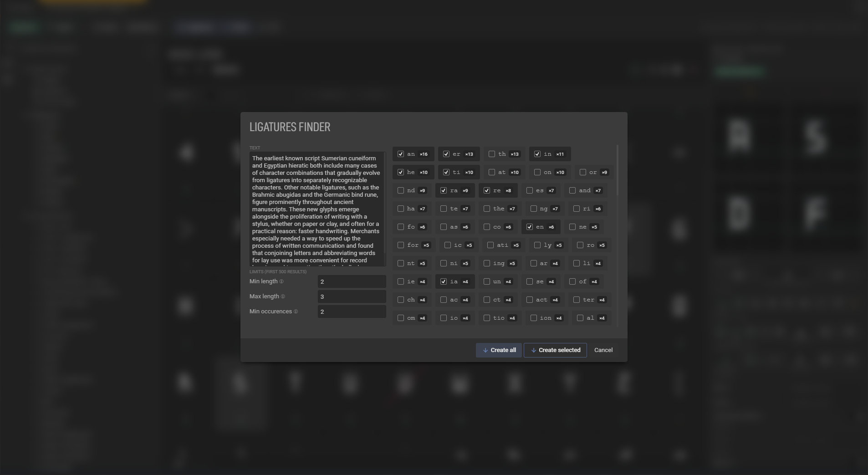Check the 'ng' ligature checkbox
868x475 pixels.
(x=534, y=209)
